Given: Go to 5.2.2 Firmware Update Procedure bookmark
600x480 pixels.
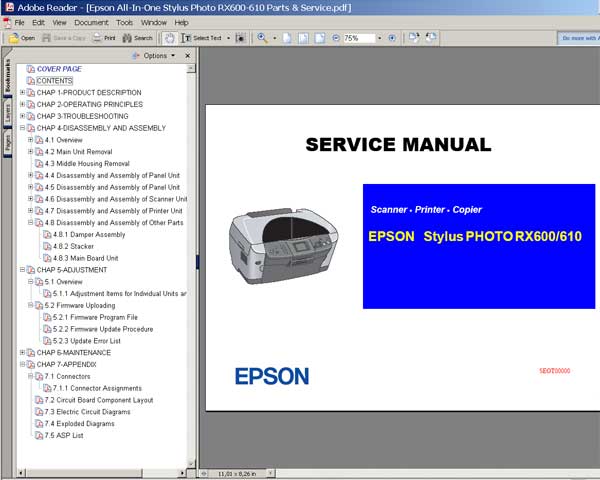Looking at the screenshot, I should click(x=103, y=329).
